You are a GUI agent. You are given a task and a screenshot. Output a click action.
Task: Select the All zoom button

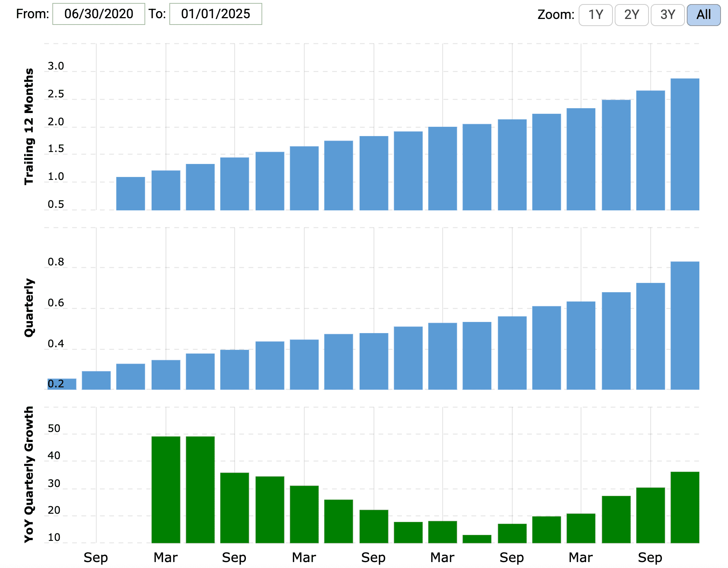[703, 15]
